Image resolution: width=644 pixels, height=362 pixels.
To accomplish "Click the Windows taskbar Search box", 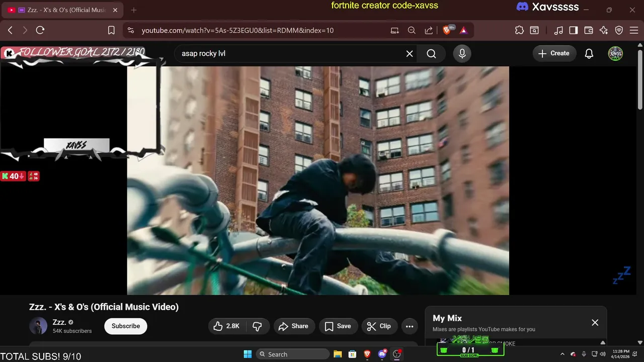I will click(x=292, y=354).
